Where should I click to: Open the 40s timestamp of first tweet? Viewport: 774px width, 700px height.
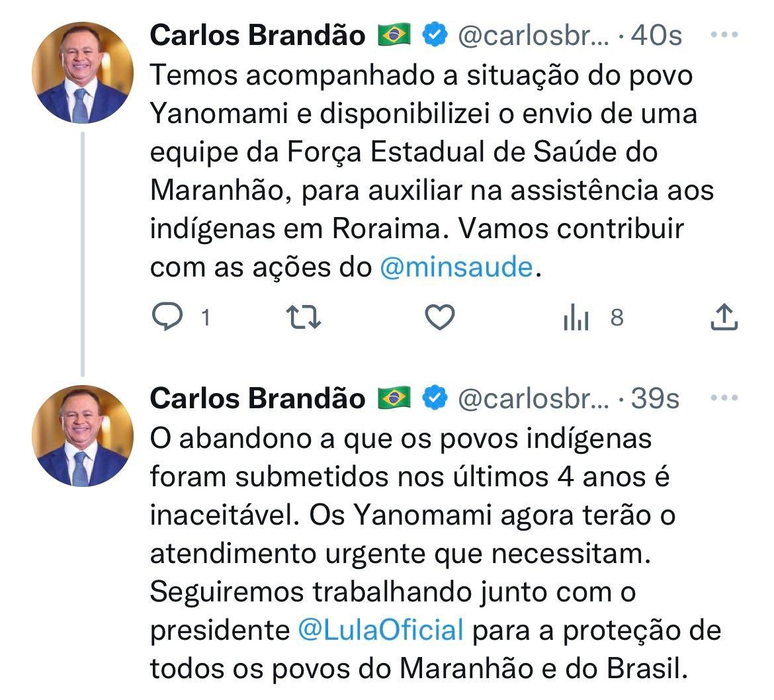click(x=656, y=35)
